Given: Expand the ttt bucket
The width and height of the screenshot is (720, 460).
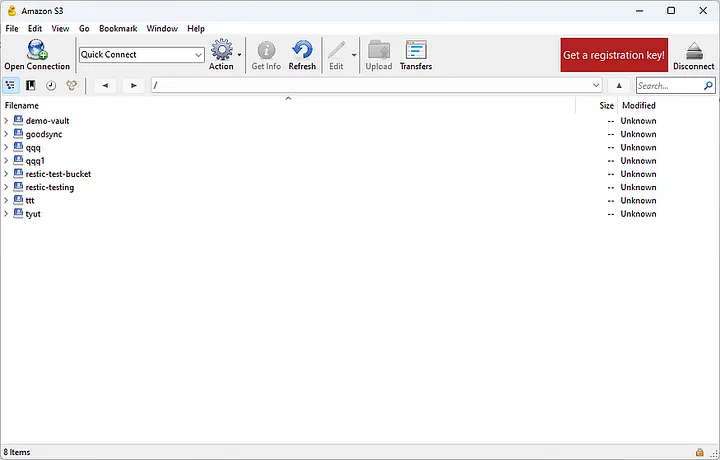Looking at the screenshot, I should [6, 201].
